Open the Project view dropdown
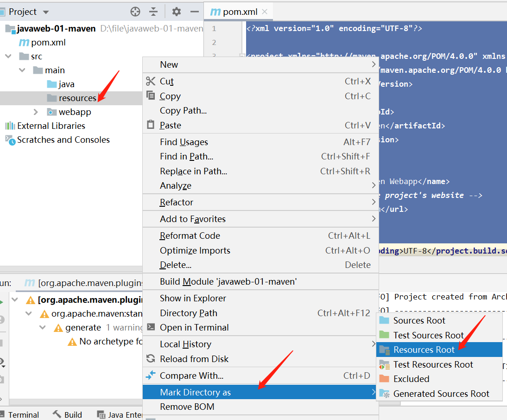This screenshot has height=420, width=507. point(45,13)
